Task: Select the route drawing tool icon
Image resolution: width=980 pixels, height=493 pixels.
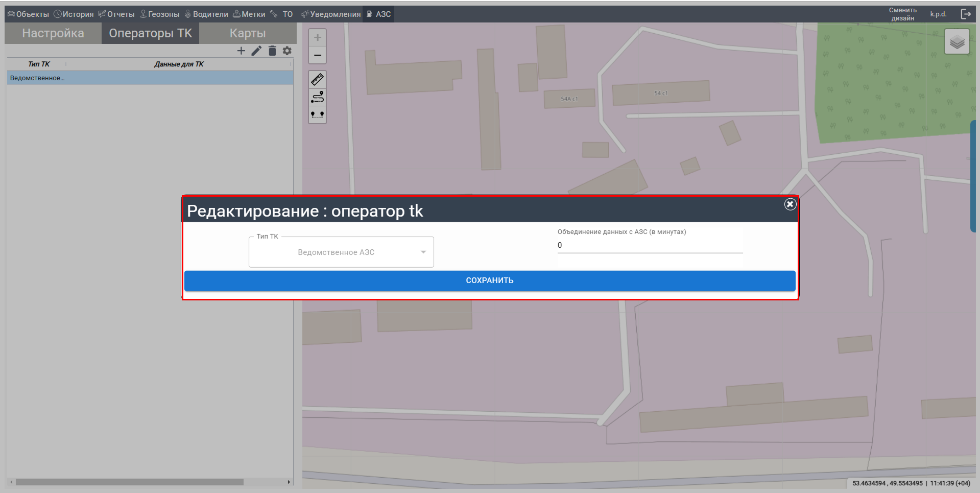Action: click(x=317, y=97)
